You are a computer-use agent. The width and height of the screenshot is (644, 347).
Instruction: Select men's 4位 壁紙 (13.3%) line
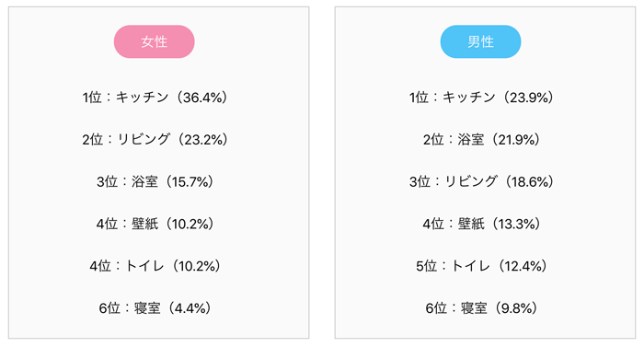point(481,224)
